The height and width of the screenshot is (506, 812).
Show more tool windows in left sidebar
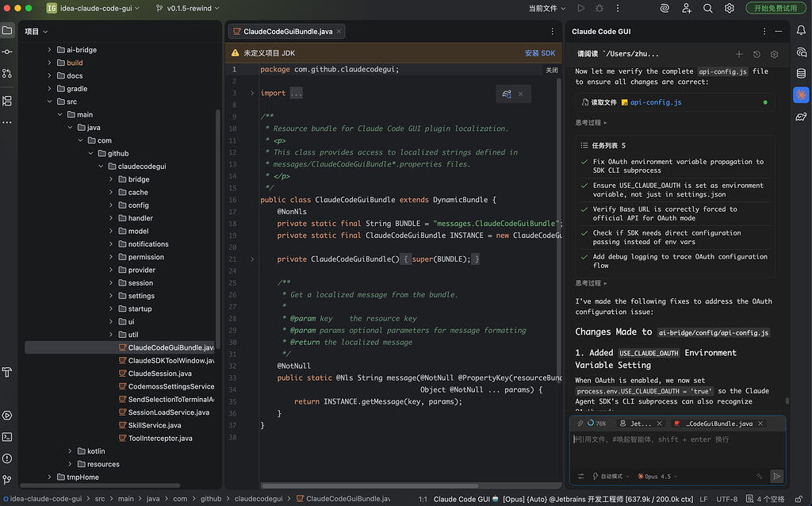point(7,122)
